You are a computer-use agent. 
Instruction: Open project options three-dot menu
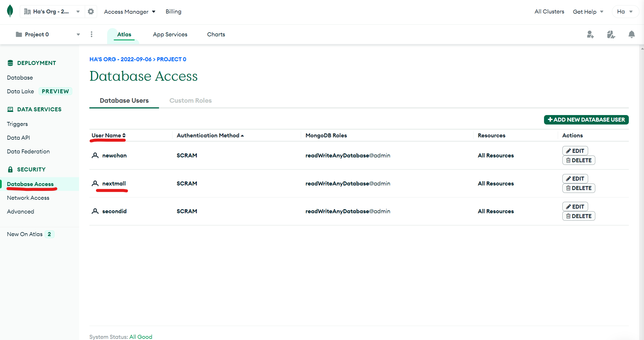pyautogui.click(x=91, y=34)
